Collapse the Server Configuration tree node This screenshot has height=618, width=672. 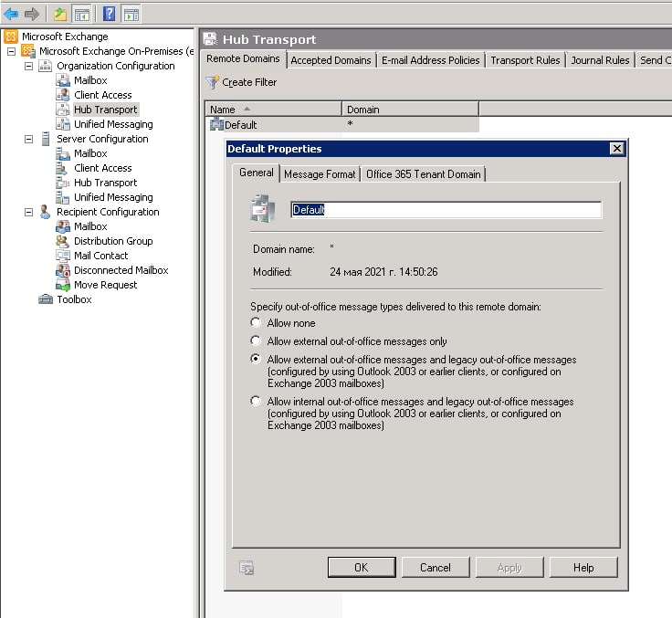28,139
